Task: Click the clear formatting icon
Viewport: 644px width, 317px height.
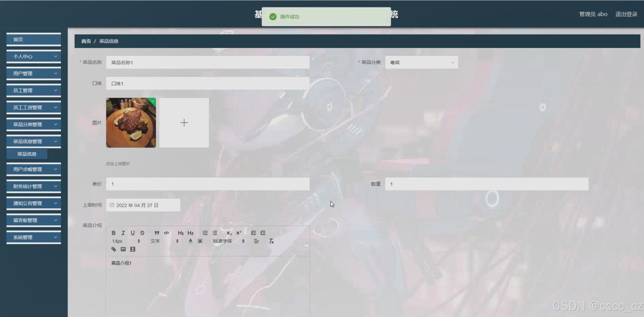Action: tap(271, 241)
